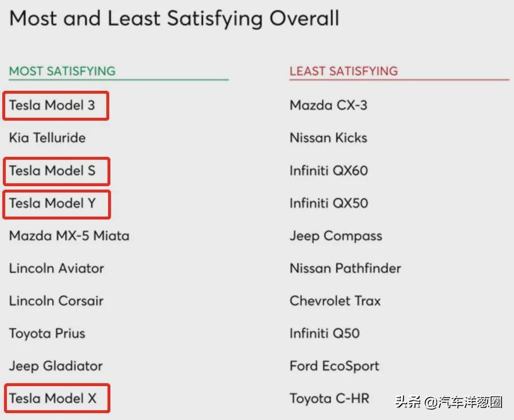Click Nissan Pathfinder text
Screen dimensions: 514x420
pyautogui.click(x=345, y=268)
